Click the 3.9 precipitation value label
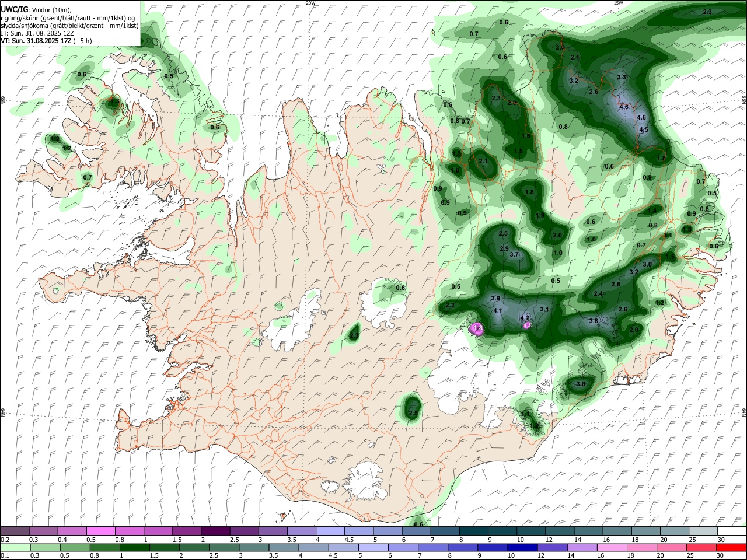This screenshot has height=560, width=747. tap(495, 298)
